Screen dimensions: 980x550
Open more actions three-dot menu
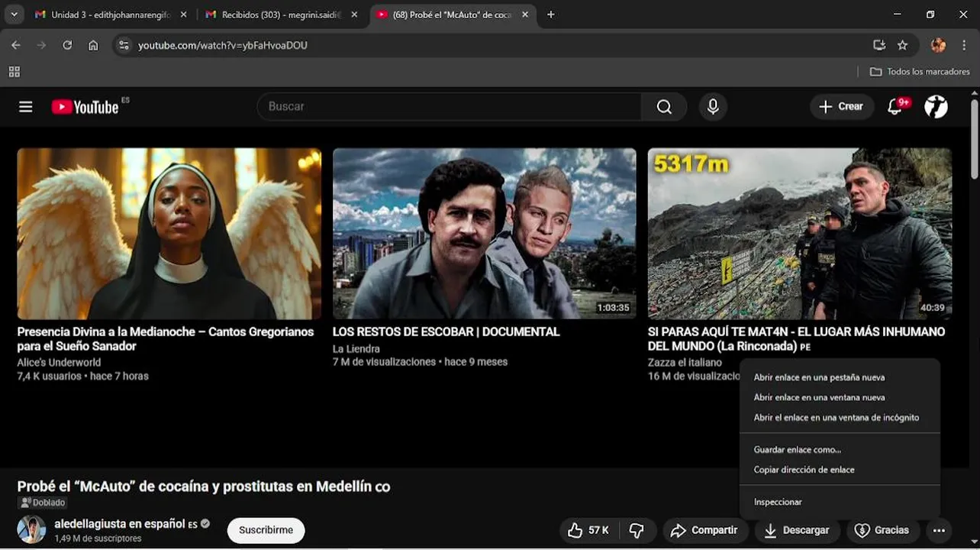(939, 530)
